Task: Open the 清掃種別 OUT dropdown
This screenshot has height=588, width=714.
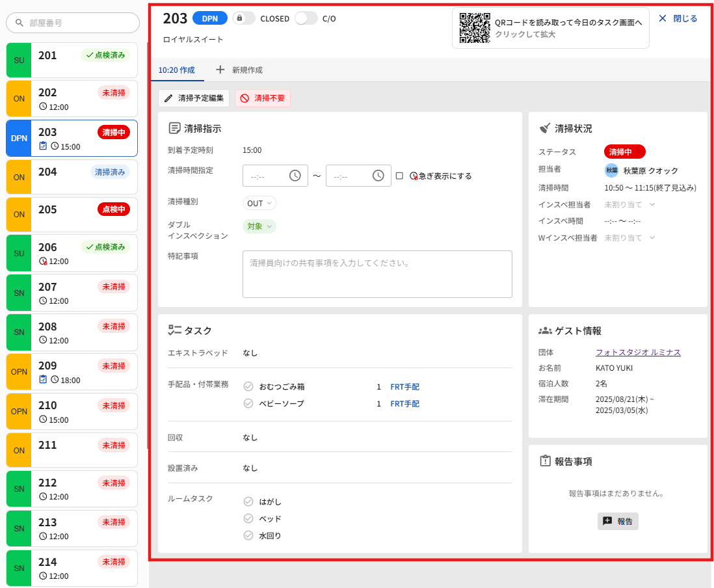Action: coord(259,203)
